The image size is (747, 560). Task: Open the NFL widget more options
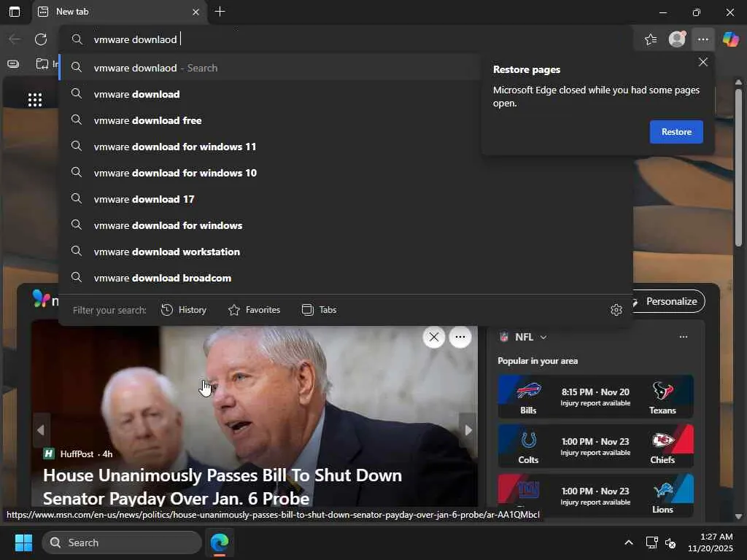(683, 337)
